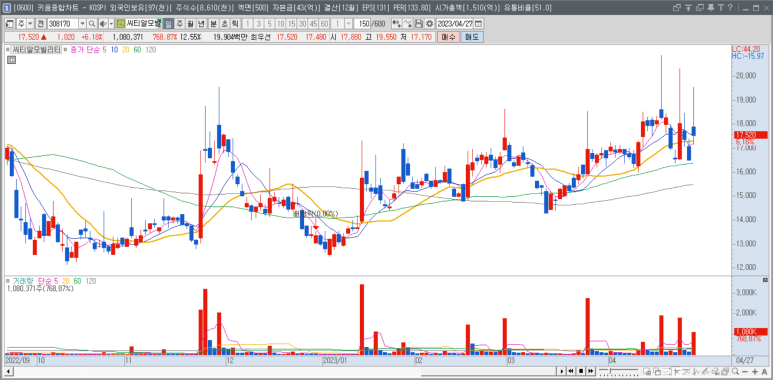Image resolution: width=773 pixels, height=380 pixels.
Task: Click the chart zoom slider at bottom
Action: pos(618,371)
